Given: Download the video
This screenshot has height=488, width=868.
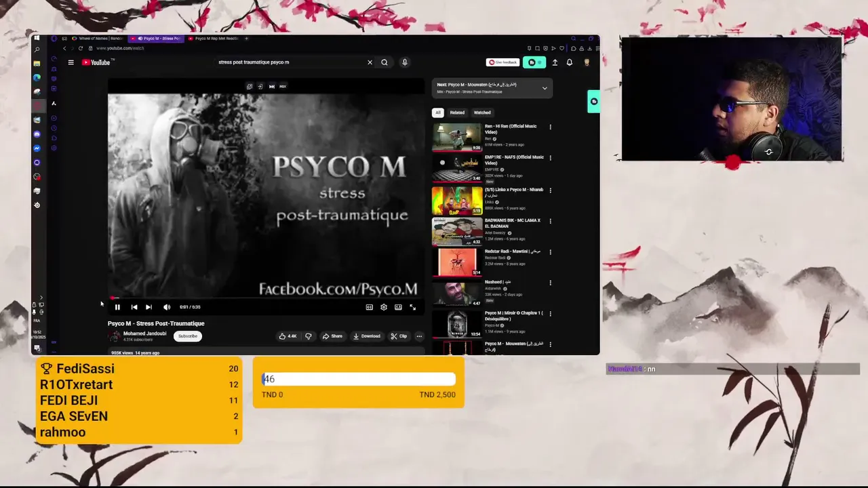Looking at the screenshot, I should (367, 336).
